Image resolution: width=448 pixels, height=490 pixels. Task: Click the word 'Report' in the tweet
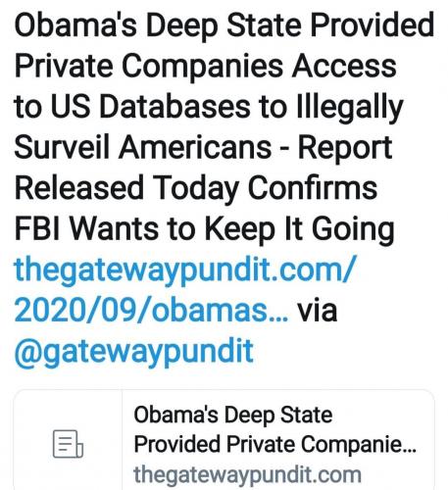(345, 148)
